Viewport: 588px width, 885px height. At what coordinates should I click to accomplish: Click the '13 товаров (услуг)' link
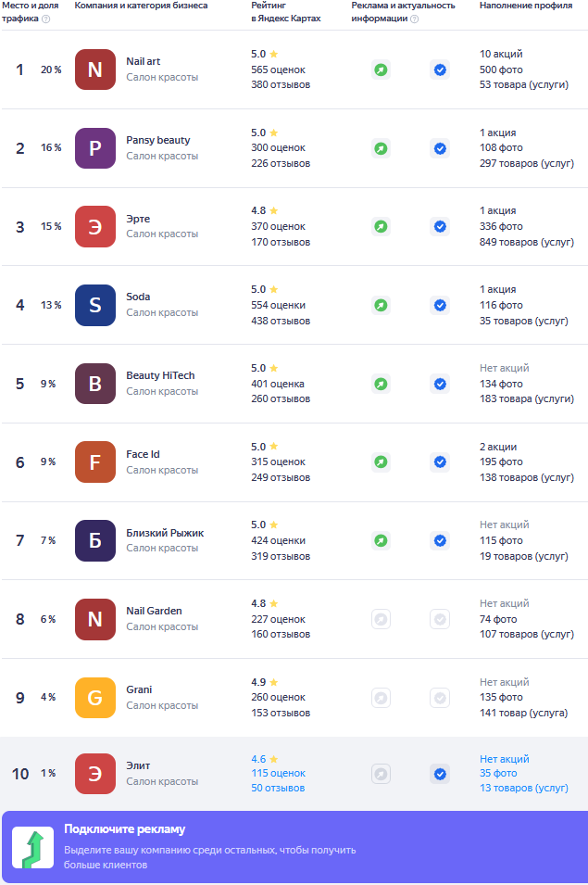point(524,788)
